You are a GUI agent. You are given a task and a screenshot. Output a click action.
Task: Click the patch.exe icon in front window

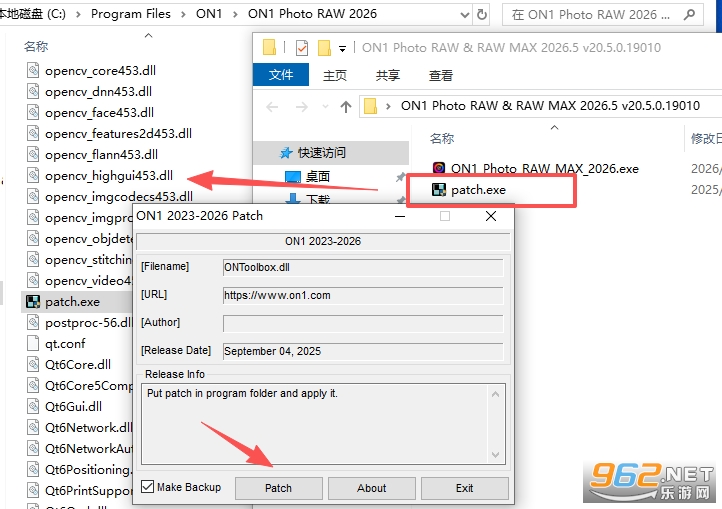tap(439, 189)
